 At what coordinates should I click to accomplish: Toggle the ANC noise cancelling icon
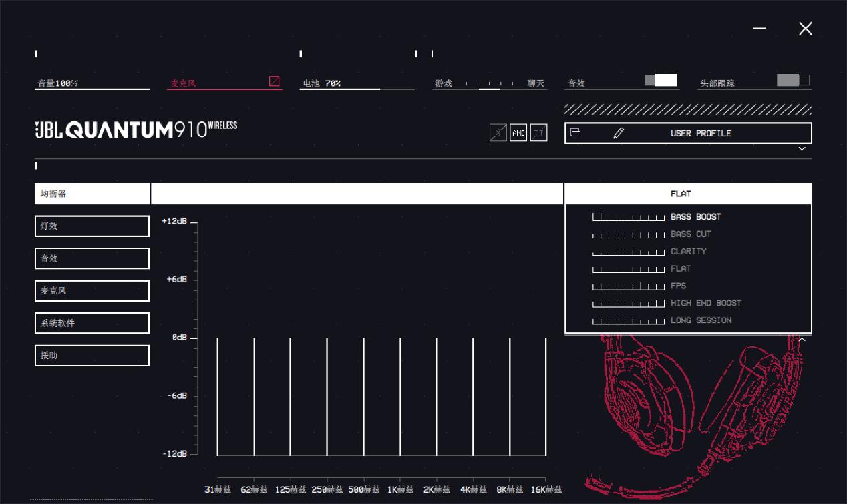coord(518,133)
